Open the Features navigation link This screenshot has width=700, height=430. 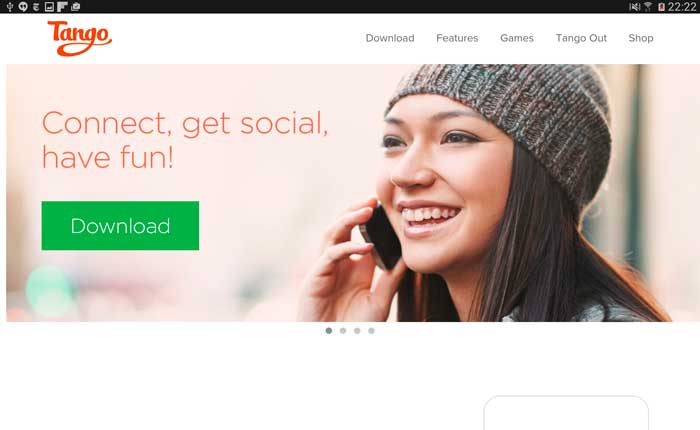tap(457, 38)
